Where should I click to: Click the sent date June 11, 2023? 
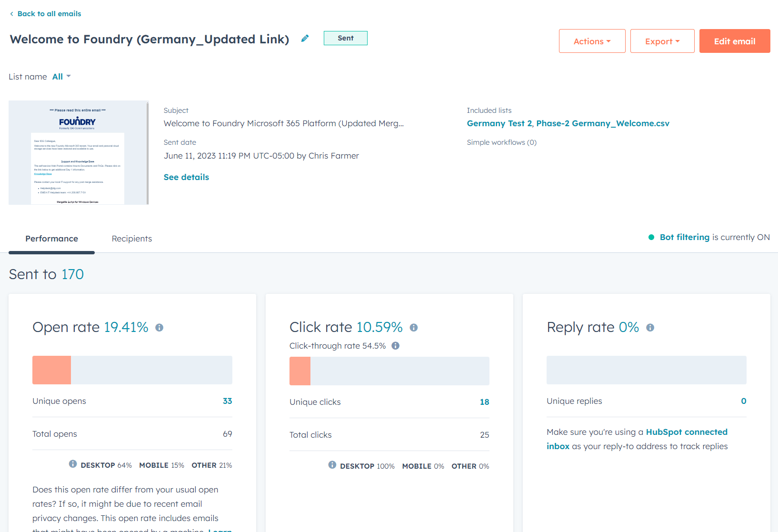(261, 156)
